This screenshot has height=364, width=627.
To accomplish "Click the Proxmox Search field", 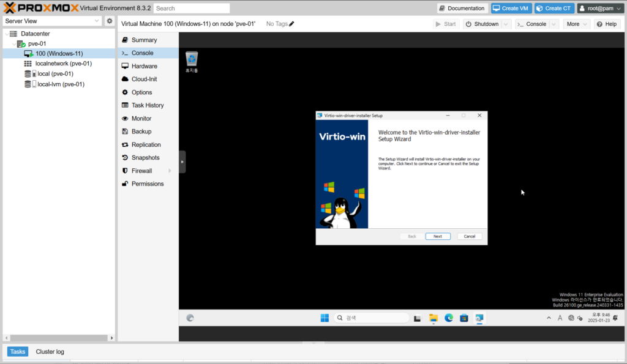I will tap(191, 9).
